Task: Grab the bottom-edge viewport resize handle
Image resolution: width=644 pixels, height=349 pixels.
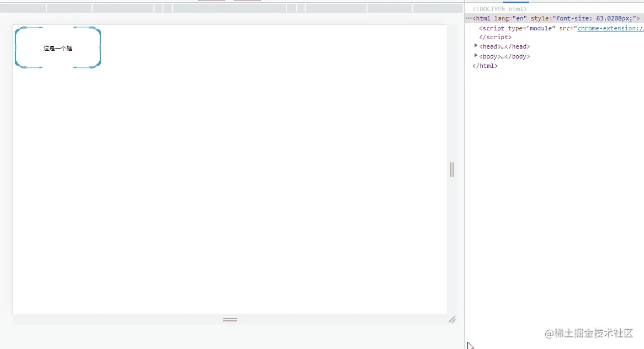Action: (x=230, y=319)
